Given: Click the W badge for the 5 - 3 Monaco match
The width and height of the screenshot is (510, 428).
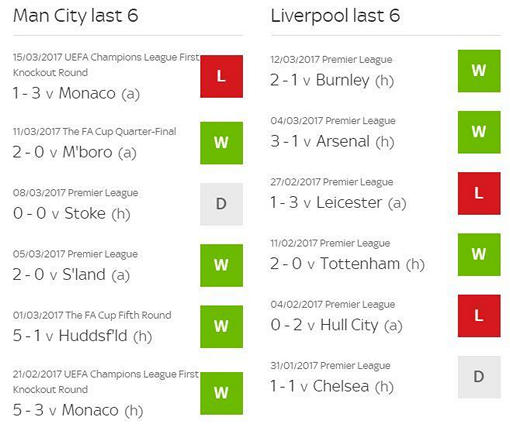Looking at the screenshot, I should [221, 393].
